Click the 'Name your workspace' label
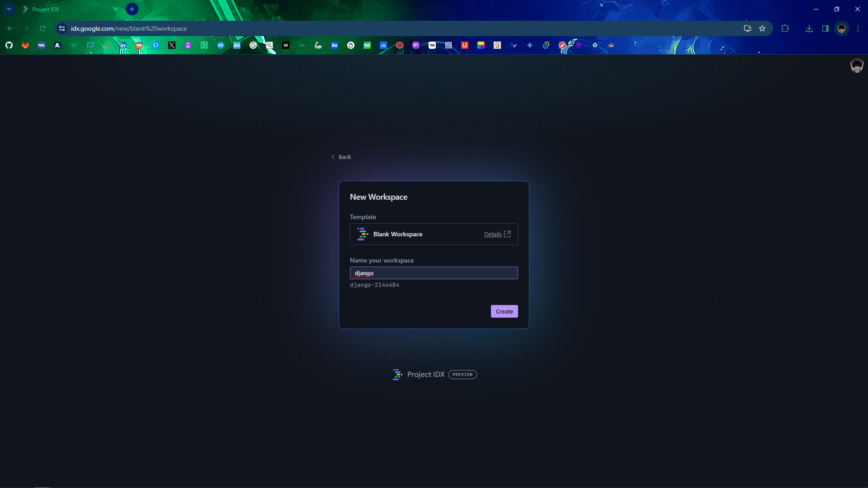Viewport: 868px width, 488px height. point(382,260)
